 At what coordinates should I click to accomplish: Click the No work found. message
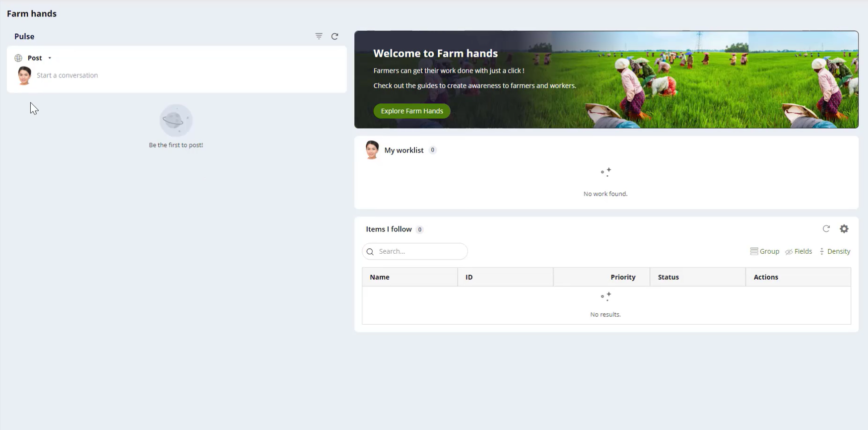pos(605,194)
